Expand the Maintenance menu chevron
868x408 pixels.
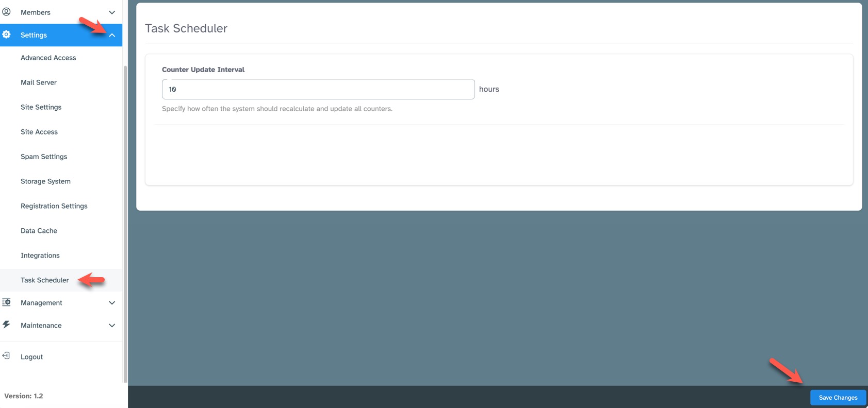pos(112,326)
